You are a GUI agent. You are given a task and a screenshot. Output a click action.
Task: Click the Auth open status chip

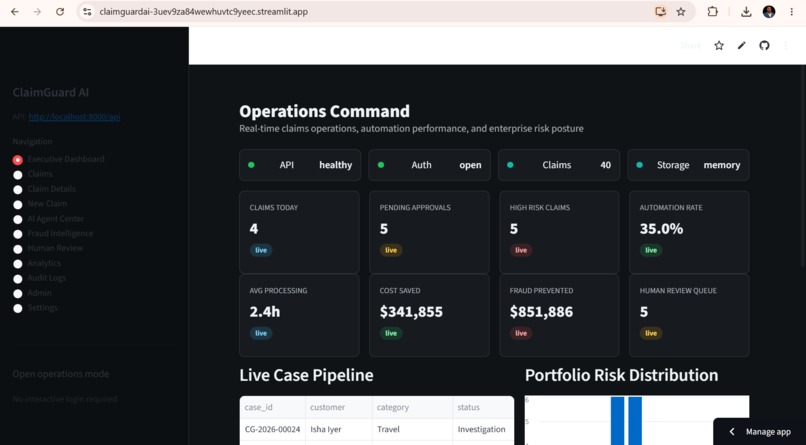click(429, 165)
